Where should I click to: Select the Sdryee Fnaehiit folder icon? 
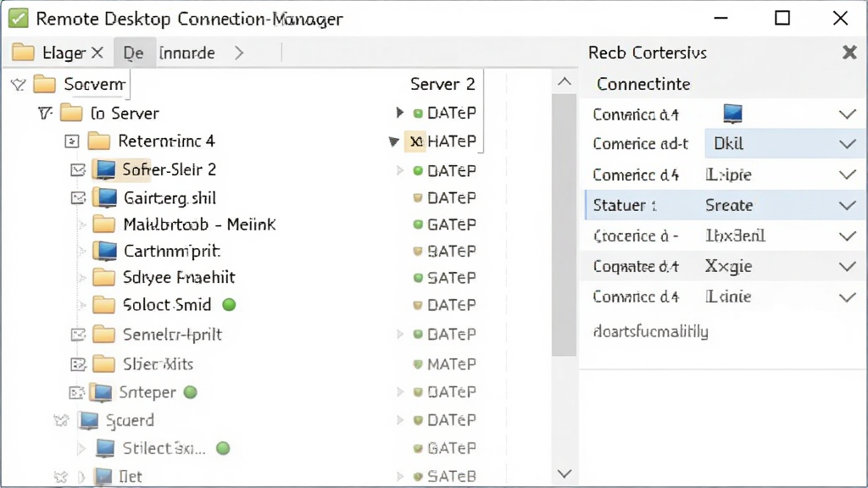(103, 277)
